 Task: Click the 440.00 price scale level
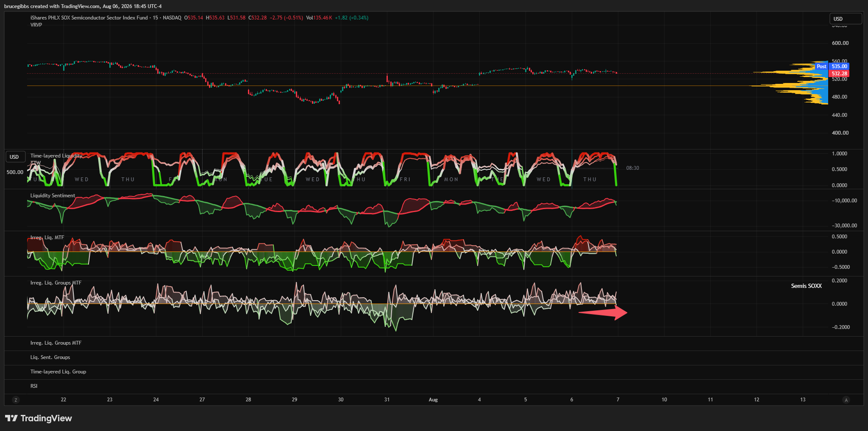[840, 115]
